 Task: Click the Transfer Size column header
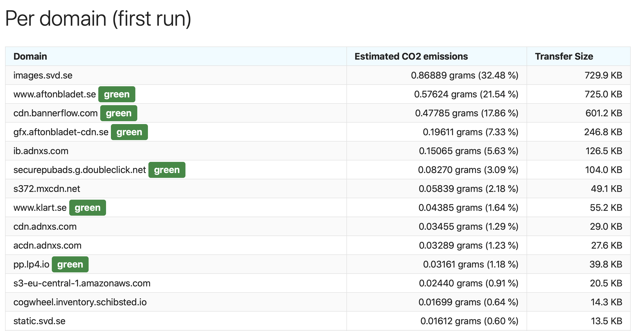point(578,56)
